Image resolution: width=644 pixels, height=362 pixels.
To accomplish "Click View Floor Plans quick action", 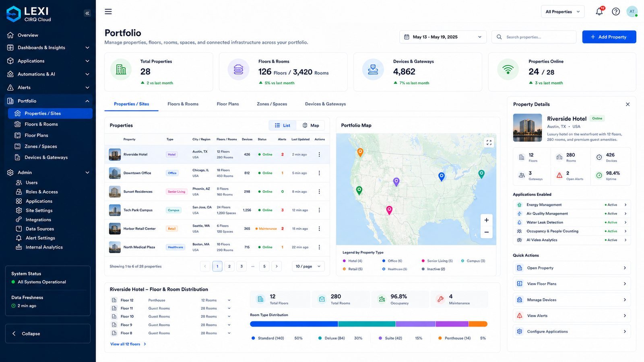I will point(572,284).
